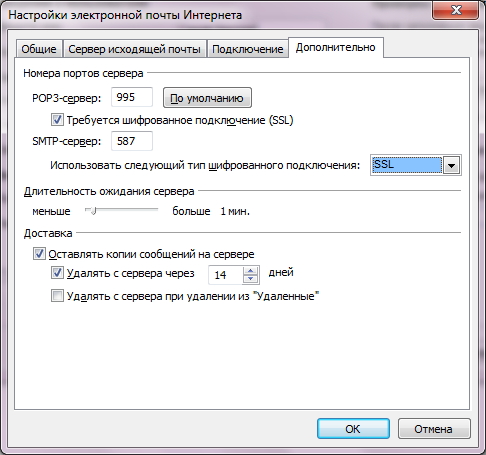Select the Дополнительно tab
Screen dimensions: 486x455
(x=336, y=47)
